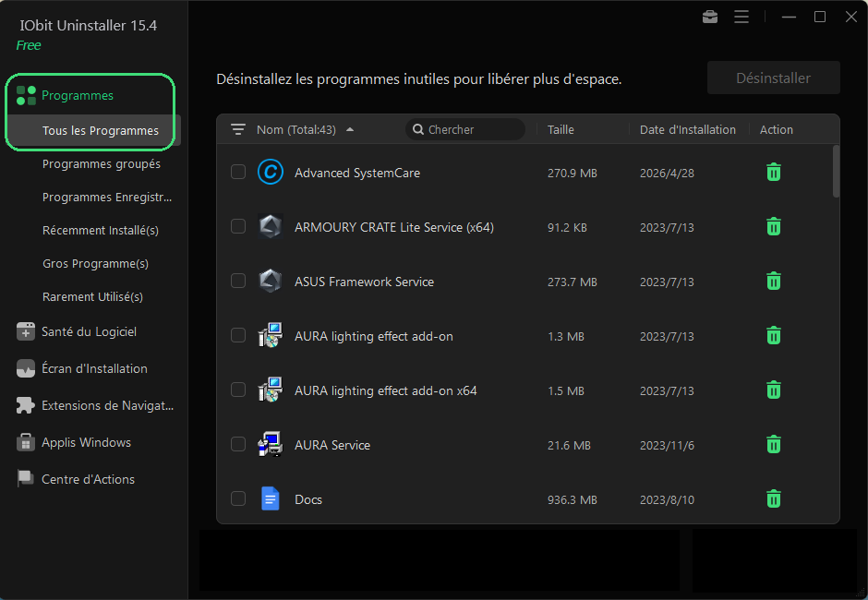Sort by the Taille column header

(x=561, y=129)
